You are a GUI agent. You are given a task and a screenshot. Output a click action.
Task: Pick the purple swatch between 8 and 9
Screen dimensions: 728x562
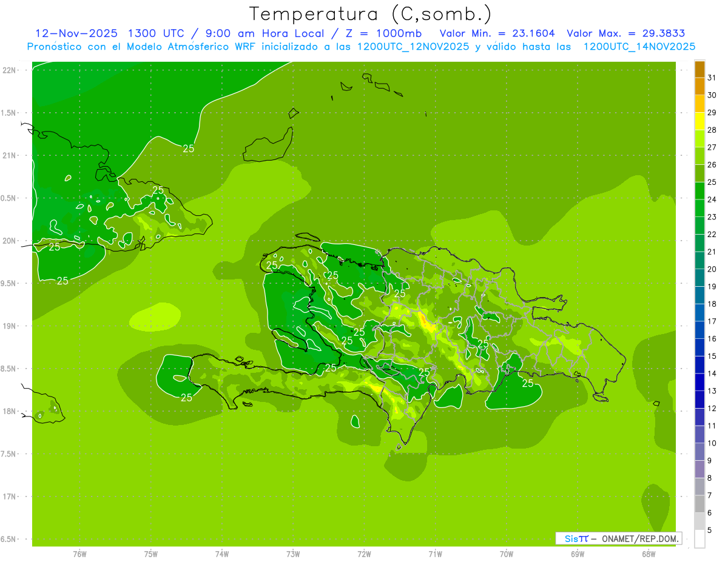[x=699, y=469]
